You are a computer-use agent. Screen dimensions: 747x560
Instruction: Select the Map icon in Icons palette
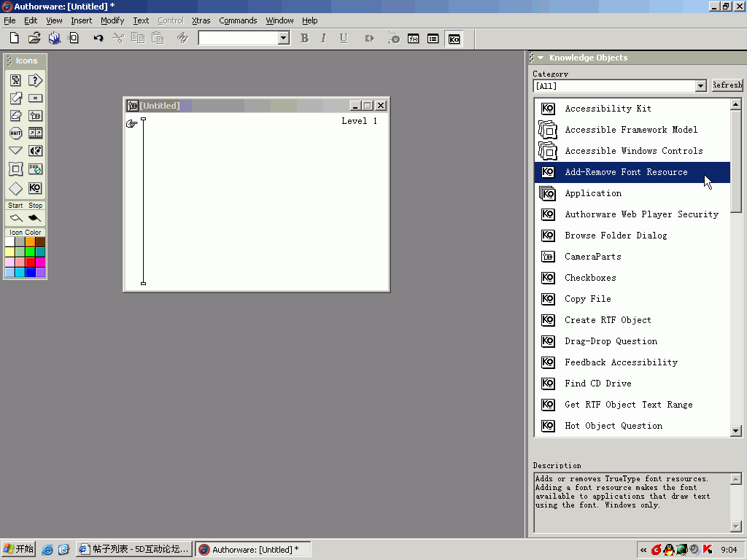click(35, 116)
